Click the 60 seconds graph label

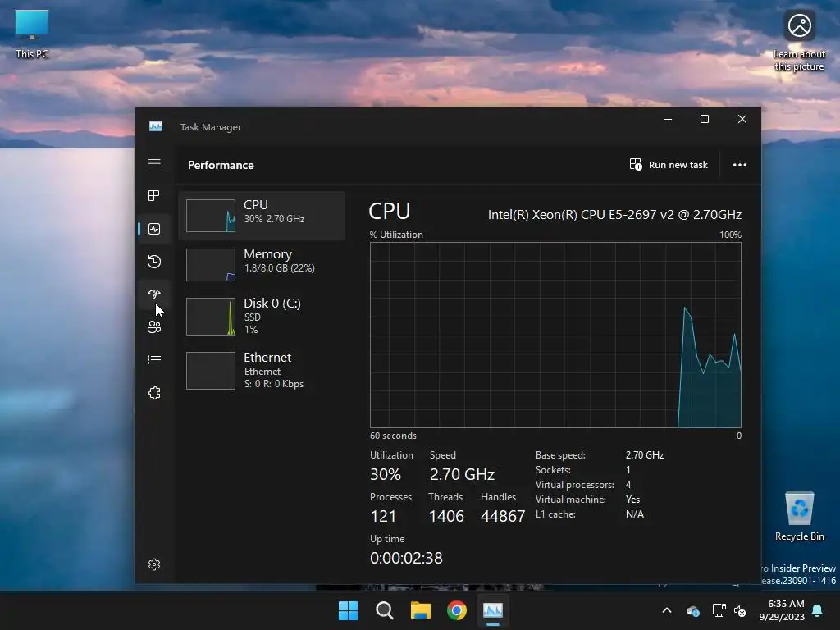(393, 436)
